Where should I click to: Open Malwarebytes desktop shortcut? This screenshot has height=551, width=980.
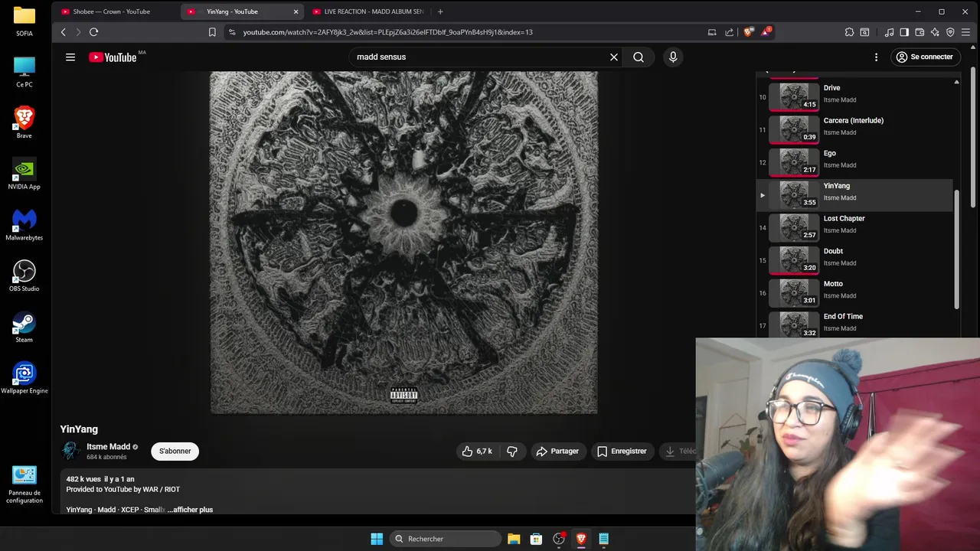[24, 224]
